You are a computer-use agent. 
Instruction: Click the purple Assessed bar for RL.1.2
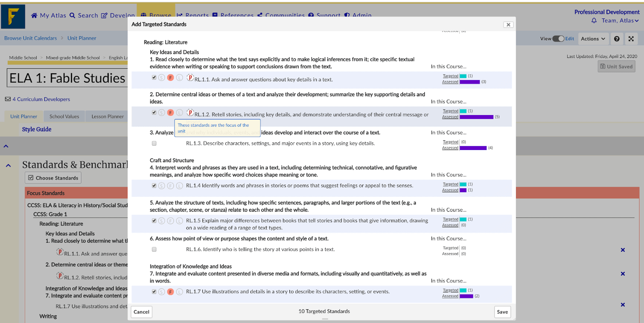point(476,117)
